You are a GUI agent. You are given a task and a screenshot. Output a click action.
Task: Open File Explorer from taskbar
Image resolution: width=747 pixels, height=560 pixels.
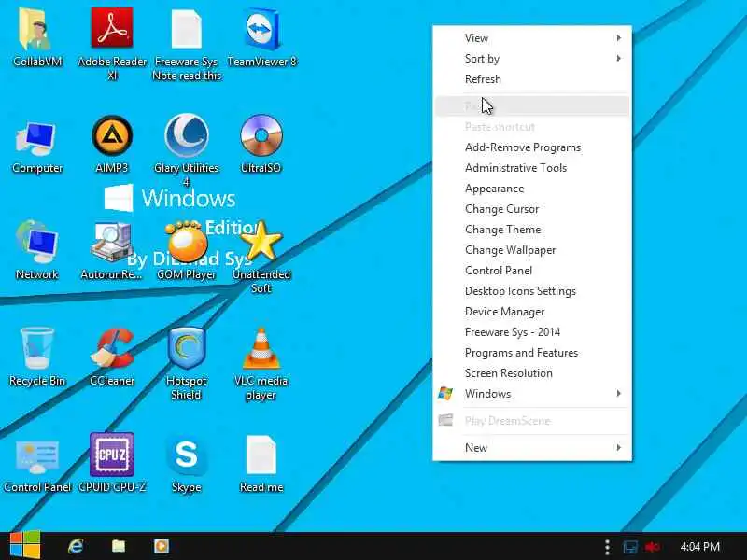pos(119,546)
